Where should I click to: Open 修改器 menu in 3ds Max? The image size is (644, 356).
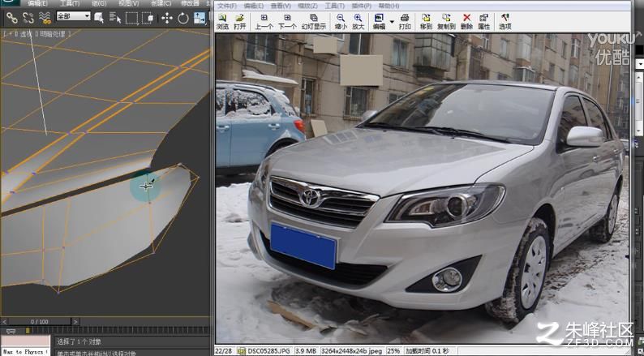(190, 3)
